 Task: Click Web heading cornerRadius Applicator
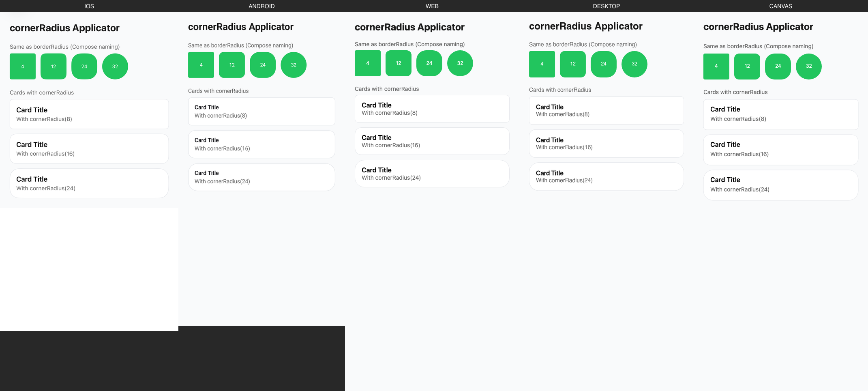(409, 27)
